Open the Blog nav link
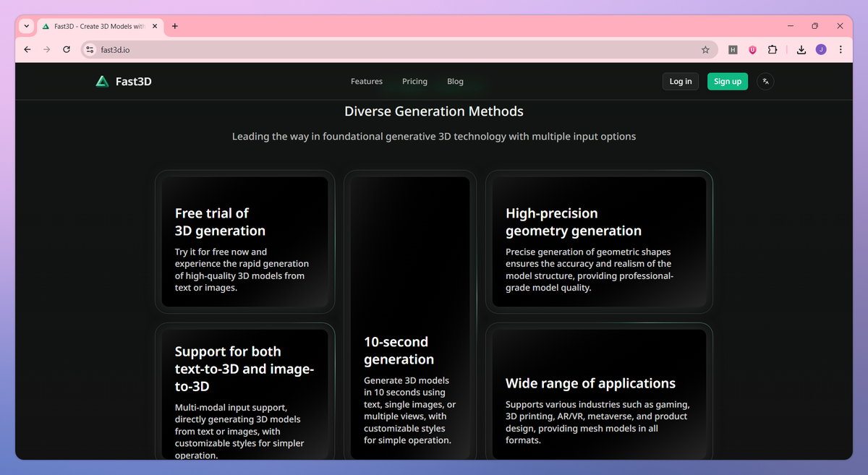This screenshot has height=475, width=868. point(455,82)
